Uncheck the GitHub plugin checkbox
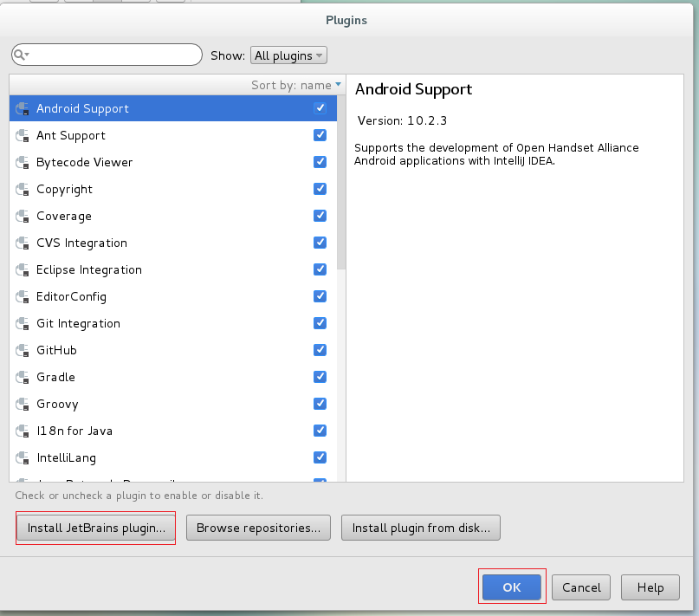The height and width of the screenshot is (616, 699). (320, 350)
